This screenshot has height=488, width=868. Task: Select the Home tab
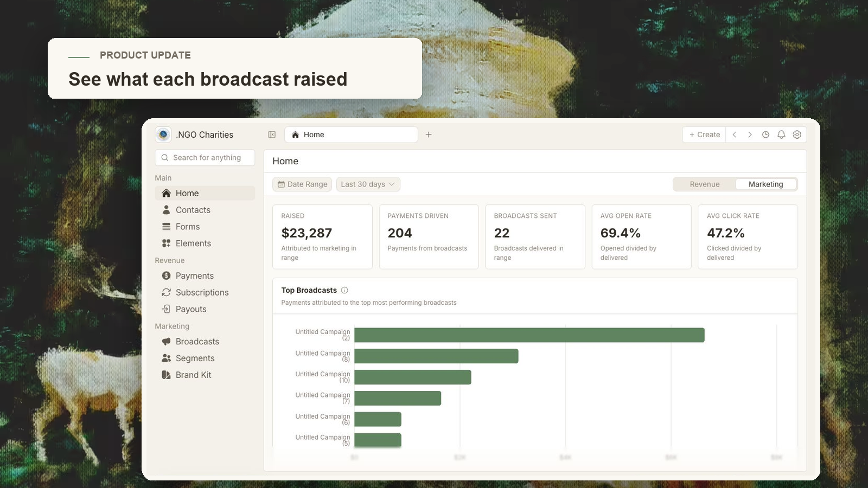pyautogui.click(x=351, y=134)
